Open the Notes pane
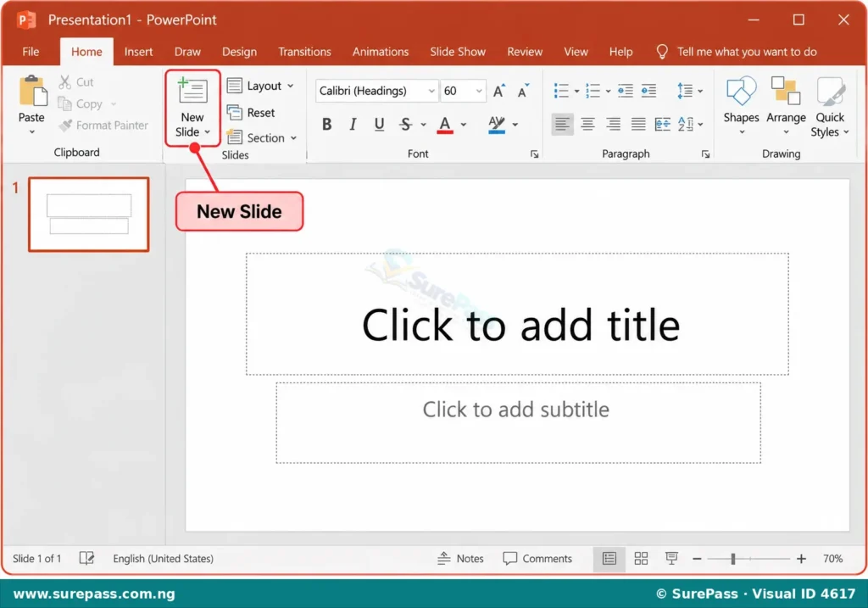Viewport: 868px width, 608px height. [460, 558]
